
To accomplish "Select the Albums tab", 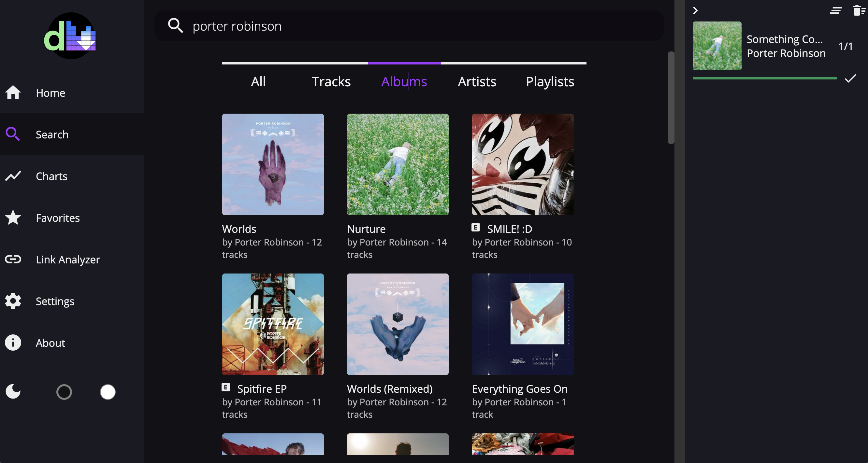I will (x=404, y=81).
